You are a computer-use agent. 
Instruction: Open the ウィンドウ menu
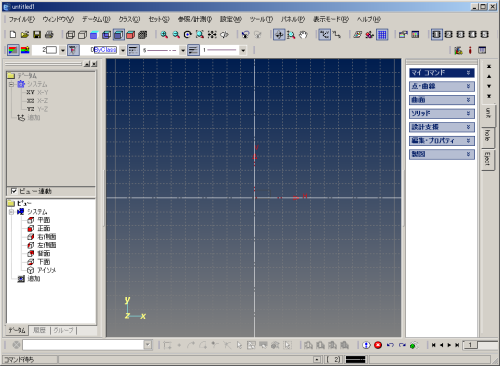coord(58,19)
